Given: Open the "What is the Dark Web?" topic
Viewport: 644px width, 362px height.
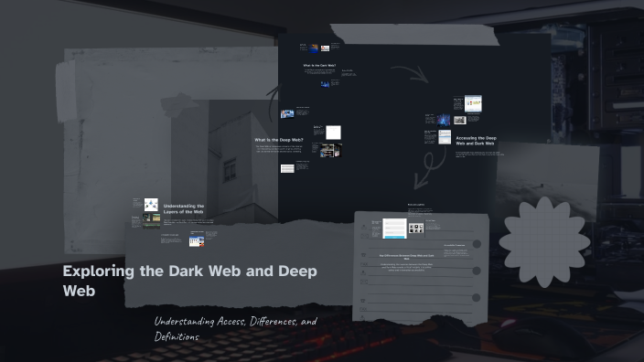Looking at the screenshot, I should click(319, 65).
